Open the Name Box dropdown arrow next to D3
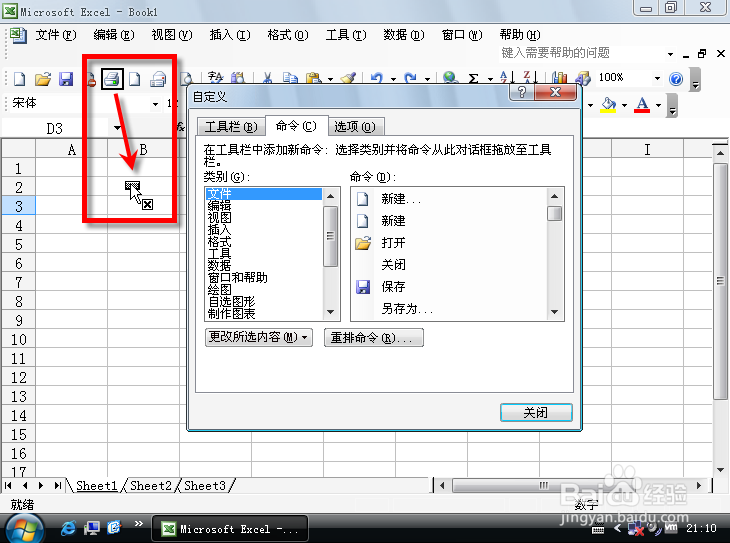Viewport: 730px width, 543px height. [117, 128]
